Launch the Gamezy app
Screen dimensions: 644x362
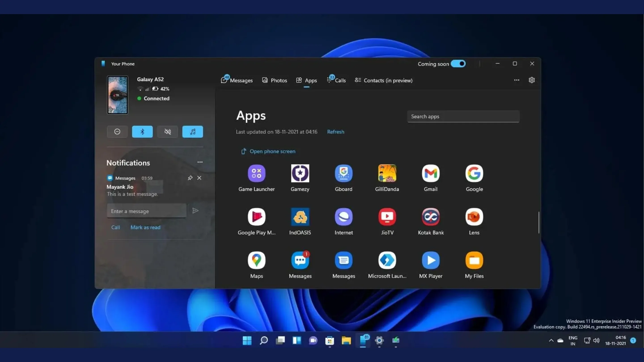[300, 178]
